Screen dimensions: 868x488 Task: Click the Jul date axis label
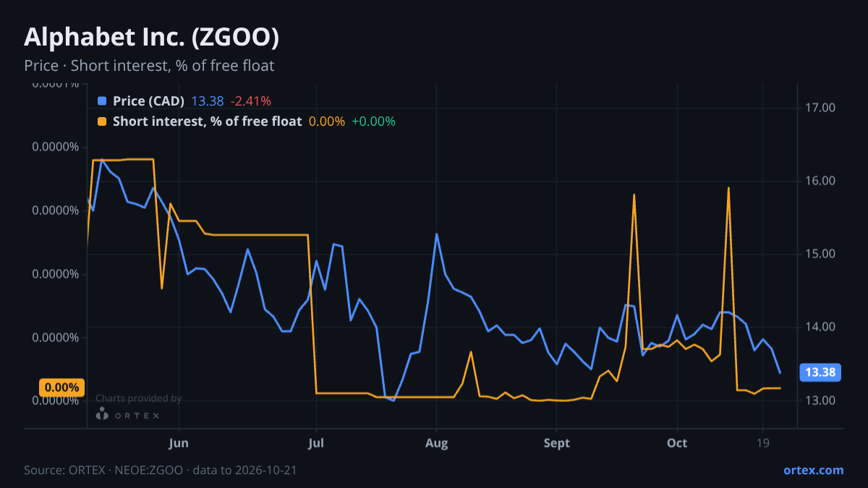316,442
